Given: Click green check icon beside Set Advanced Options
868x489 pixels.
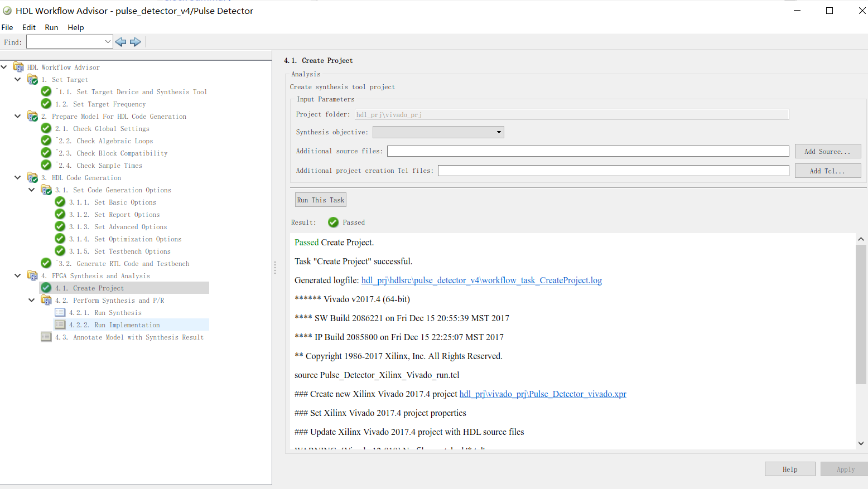Looking at the screenshot, I should tap(60, 226).
